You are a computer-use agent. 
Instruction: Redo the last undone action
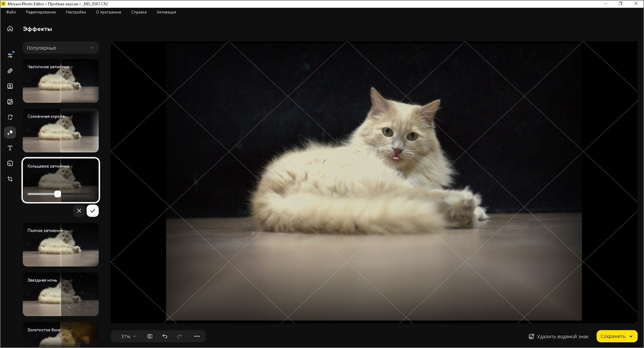[180, 336]
